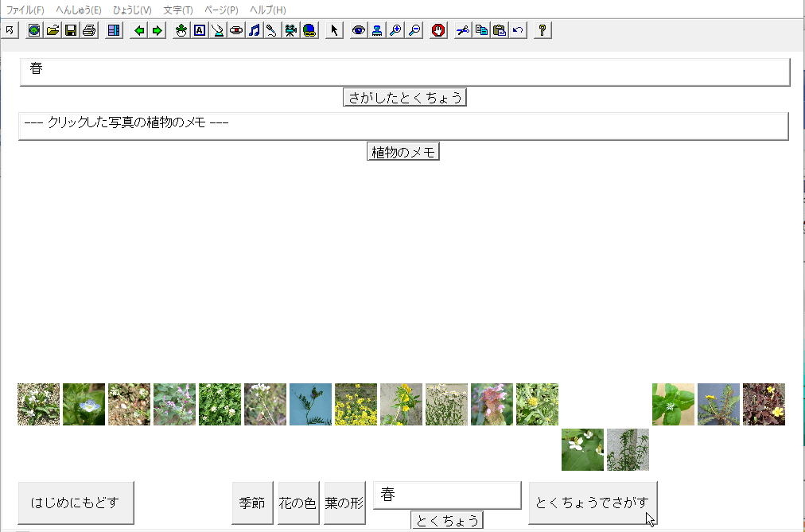Go to previous page with left green arrow
This screenshot has width=805, height=532.
point(139,30)
